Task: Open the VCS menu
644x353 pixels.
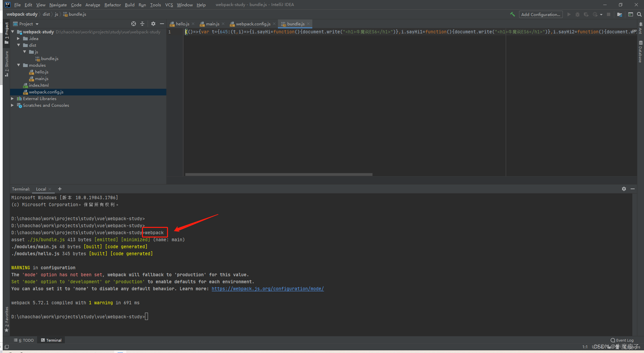Action: [169, 5]
